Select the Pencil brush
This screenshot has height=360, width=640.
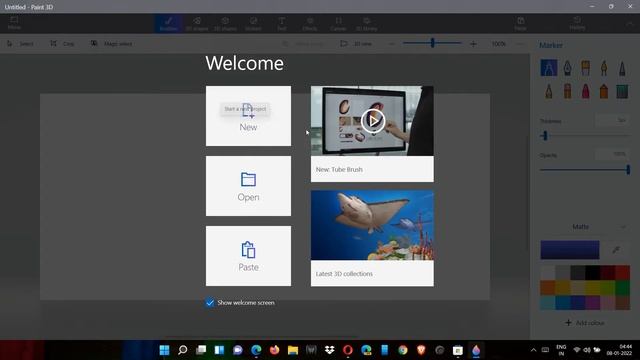point(549,91)
